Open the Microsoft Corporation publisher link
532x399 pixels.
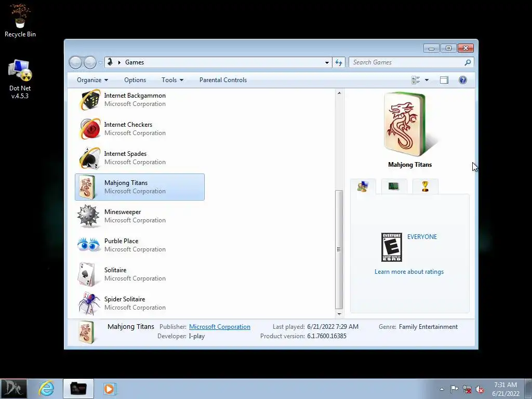pos(220,327)
